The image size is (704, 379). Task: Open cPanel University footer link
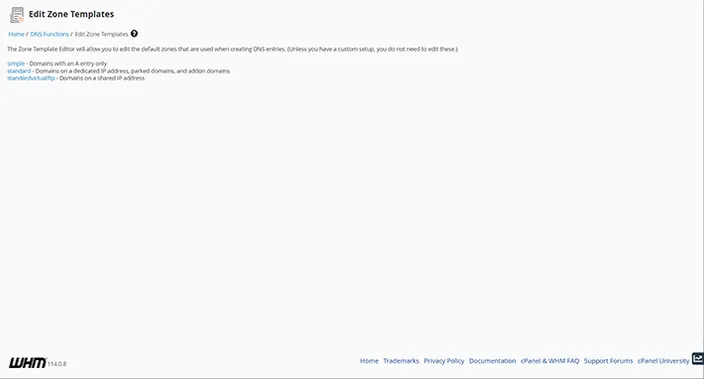pos(664,361)
